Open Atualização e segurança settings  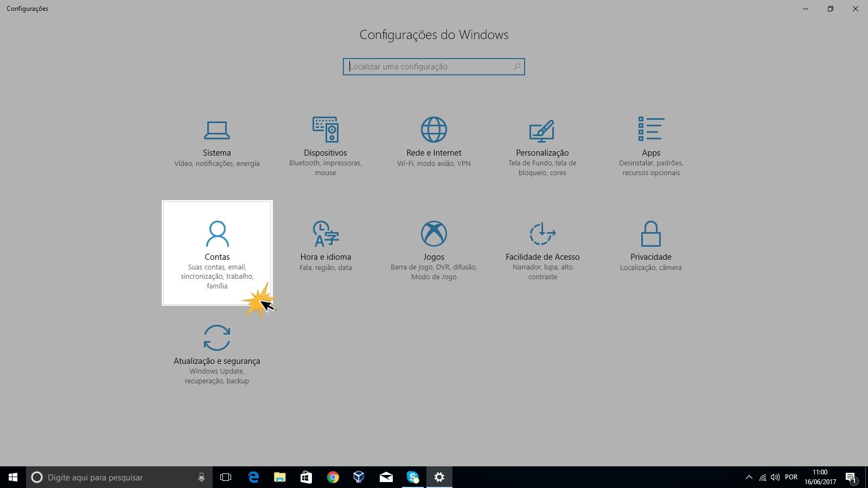(x=216, y=354)
